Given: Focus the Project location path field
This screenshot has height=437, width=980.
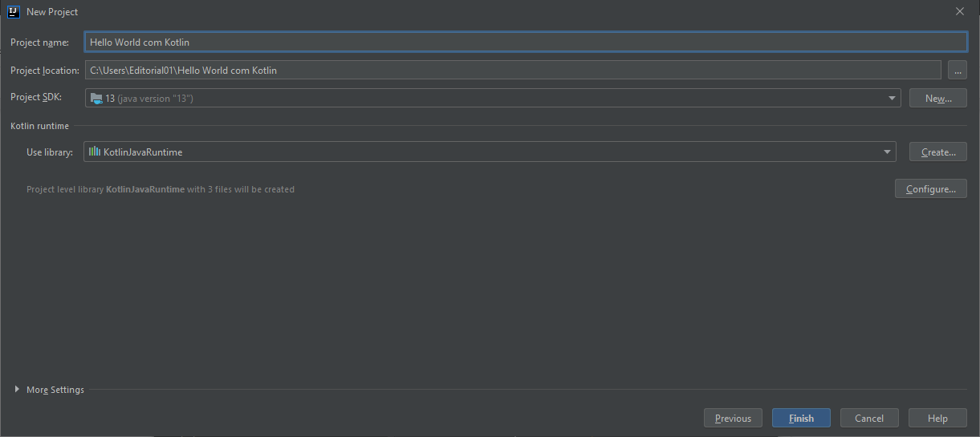Looking at the screenshot, I should point(512,71).
